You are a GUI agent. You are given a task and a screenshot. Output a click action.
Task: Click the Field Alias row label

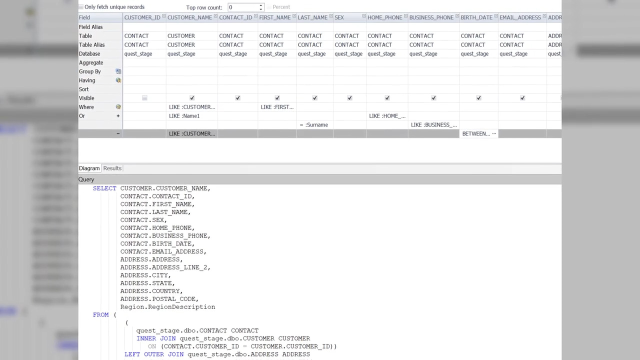click(x=91, y=27)
